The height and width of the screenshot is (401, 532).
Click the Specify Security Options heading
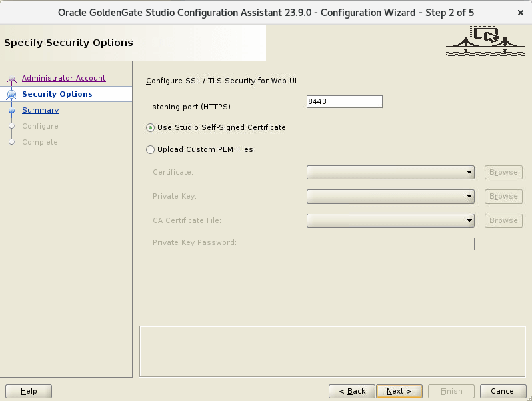pyautogui.click(x=69, y=43)
